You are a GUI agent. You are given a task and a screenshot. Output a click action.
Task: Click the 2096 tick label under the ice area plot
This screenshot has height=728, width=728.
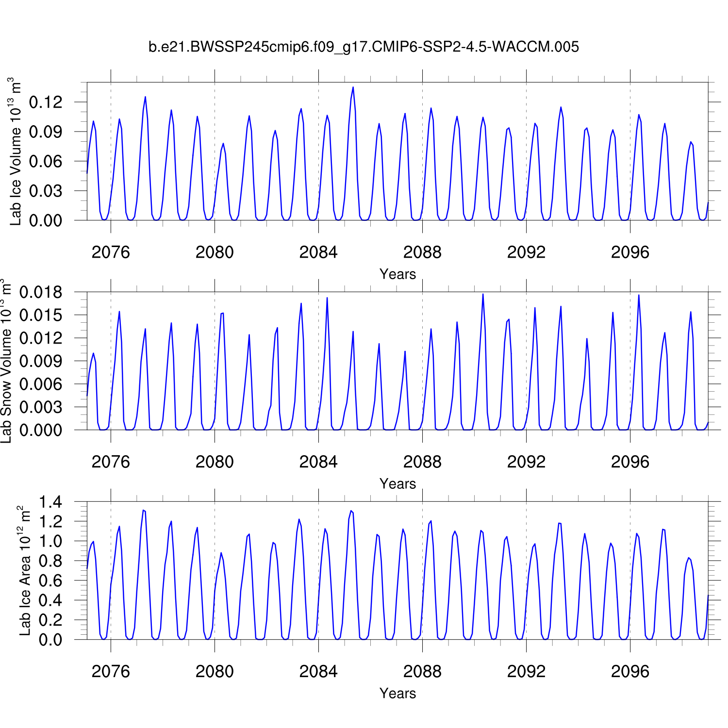pyautogui.click(x=630, y=672)
